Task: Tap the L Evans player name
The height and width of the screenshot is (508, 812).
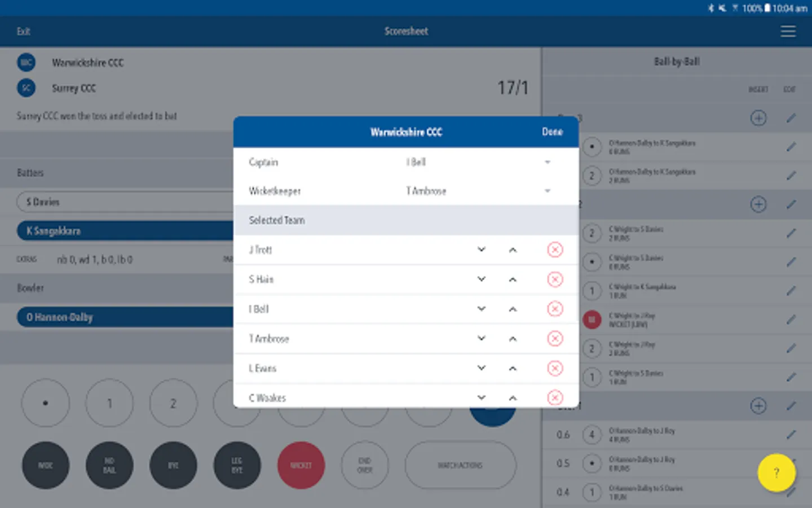Action: 263,368
